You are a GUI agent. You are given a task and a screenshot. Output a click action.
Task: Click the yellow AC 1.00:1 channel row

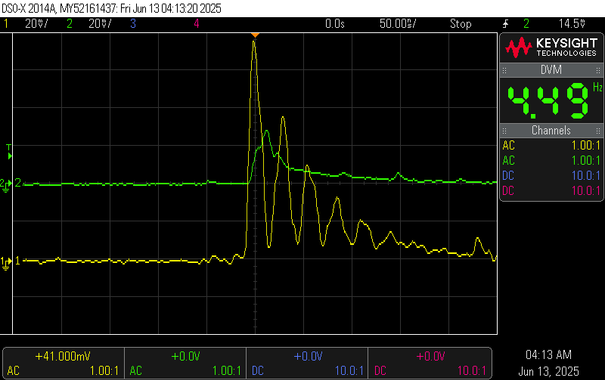[551, 145]
